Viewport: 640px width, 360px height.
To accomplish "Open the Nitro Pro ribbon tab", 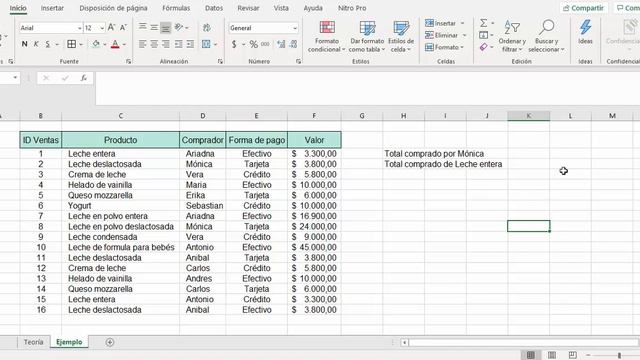I will pyautogui.click(x=352, y=8).
